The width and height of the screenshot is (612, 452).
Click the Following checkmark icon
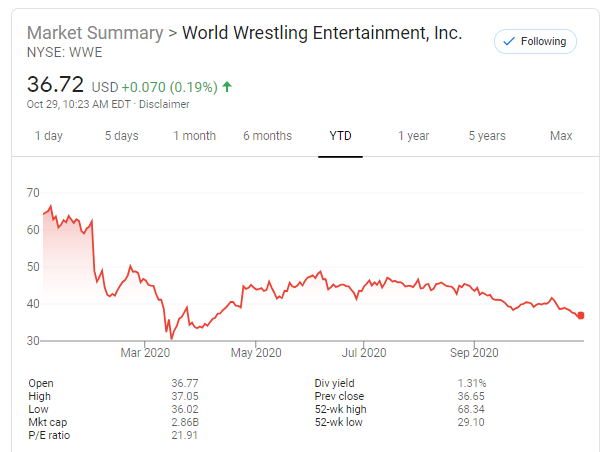pos(508,41)
